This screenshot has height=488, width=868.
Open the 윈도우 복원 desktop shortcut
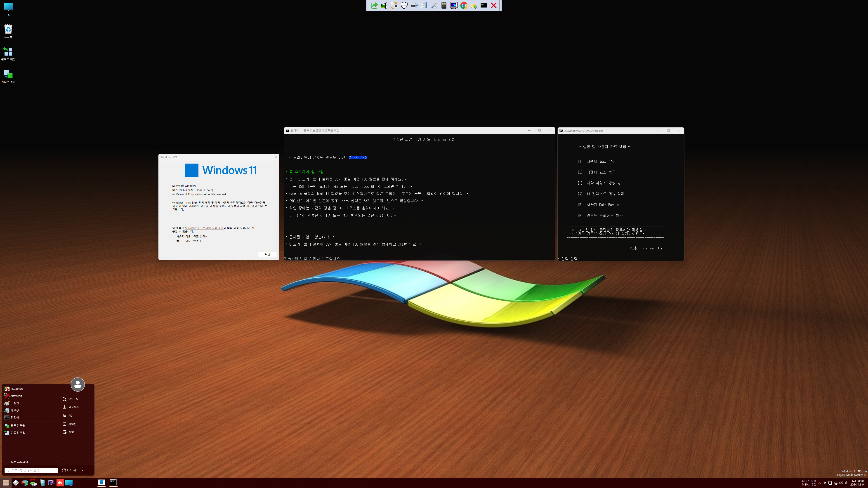coord(8,76)
